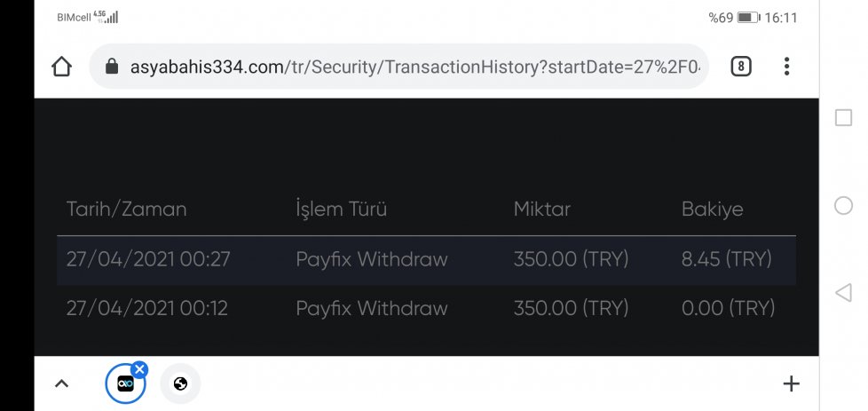Switch to the globe icon tab
The height and width of the screenshot is (411, 868).
180,383
